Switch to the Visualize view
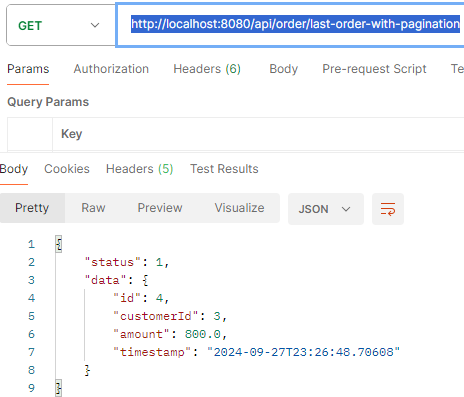The width and height of the screenshot is (464, 397). pos(239,208)
